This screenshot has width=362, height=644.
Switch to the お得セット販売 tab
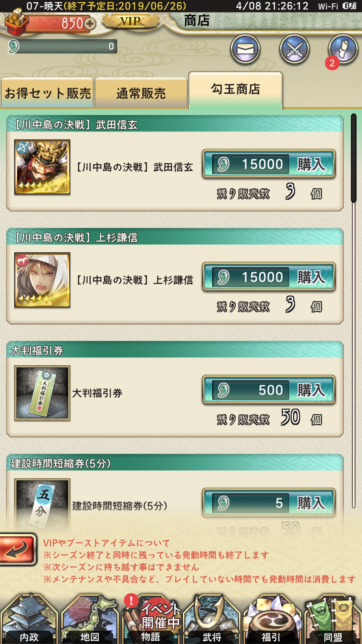click(x=47, y=93)
